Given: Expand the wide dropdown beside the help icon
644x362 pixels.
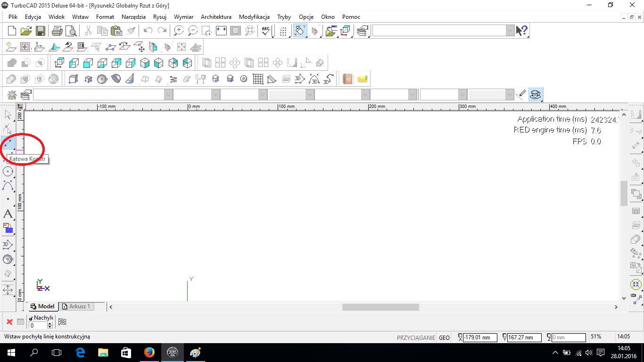Looking at the screenshot, I should click(x=510, y=31).
